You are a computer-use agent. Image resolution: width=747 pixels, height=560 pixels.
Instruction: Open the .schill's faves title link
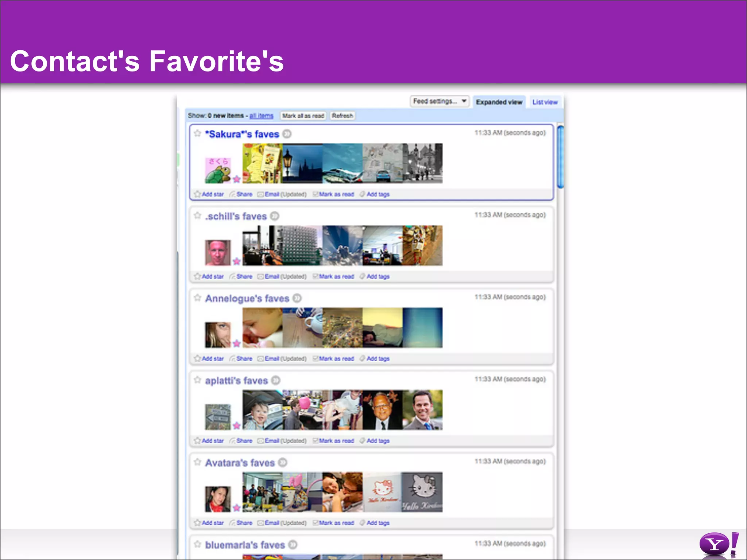point(236,216)
